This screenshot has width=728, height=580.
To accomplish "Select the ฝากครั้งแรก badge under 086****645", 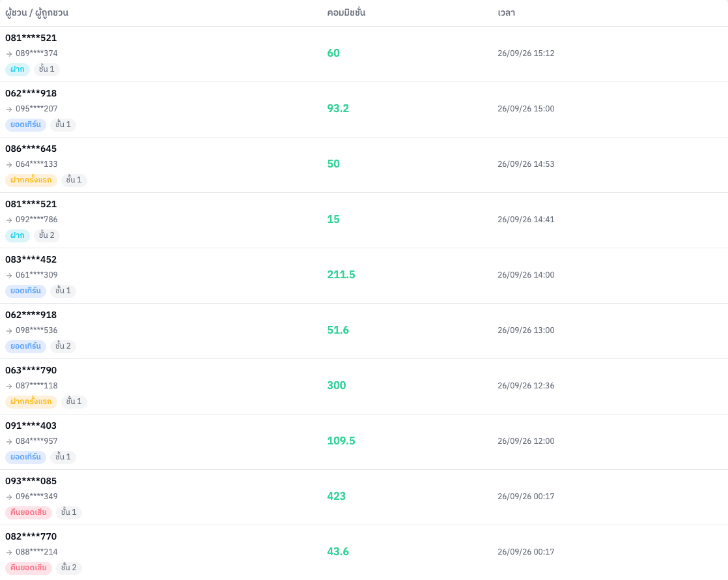I will click(31, 180).
